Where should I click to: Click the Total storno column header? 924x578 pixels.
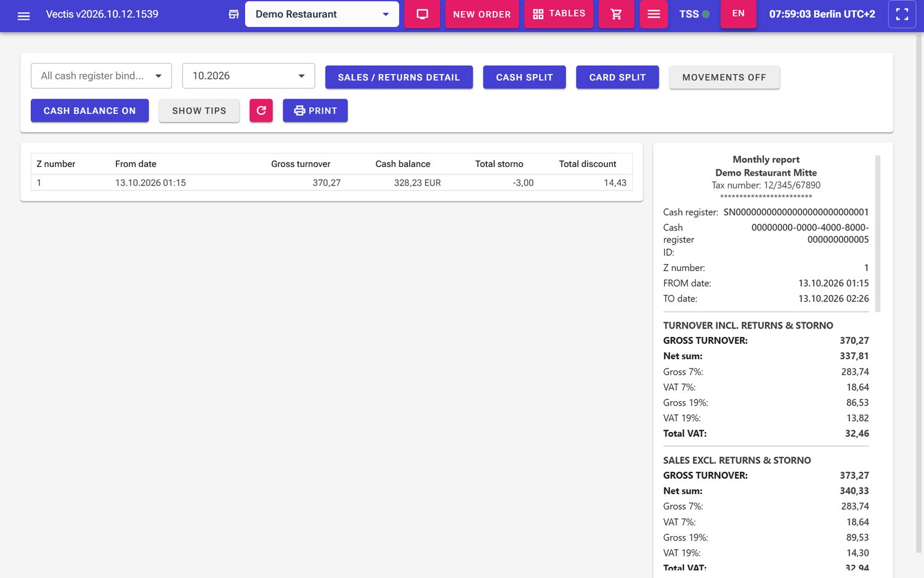(x=499, y=164)
